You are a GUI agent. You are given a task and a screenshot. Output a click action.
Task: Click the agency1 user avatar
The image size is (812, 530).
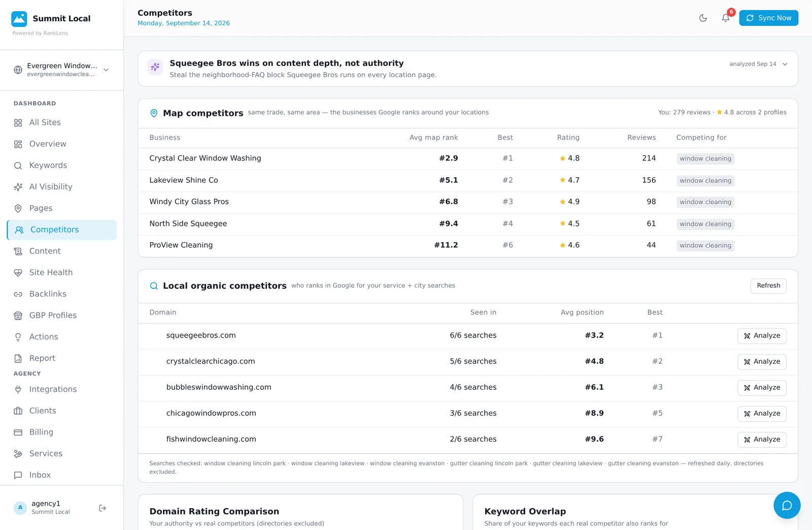tap(20, 508)
